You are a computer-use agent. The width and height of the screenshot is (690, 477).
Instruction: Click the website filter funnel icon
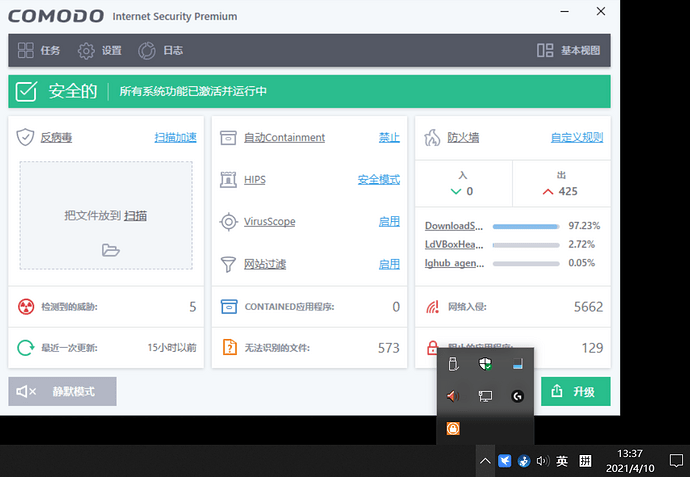228,264
